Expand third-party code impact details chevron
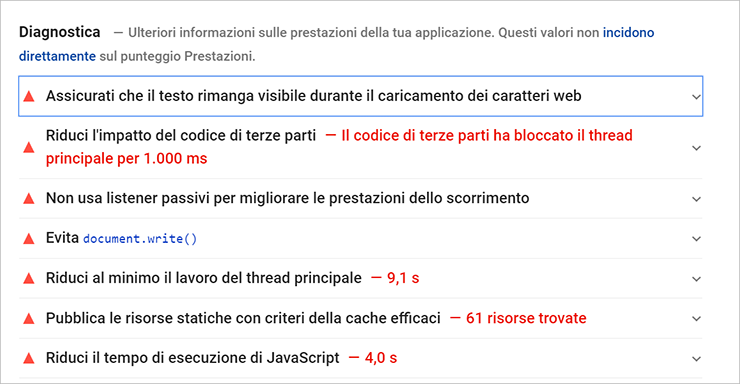Screen dimensions: 740x384 [696, 148]
